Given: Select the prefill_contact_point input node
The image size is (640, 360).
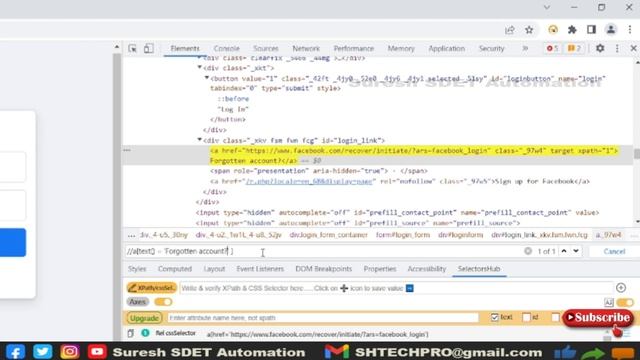Looking at the screenshot, I should (397, 213).
